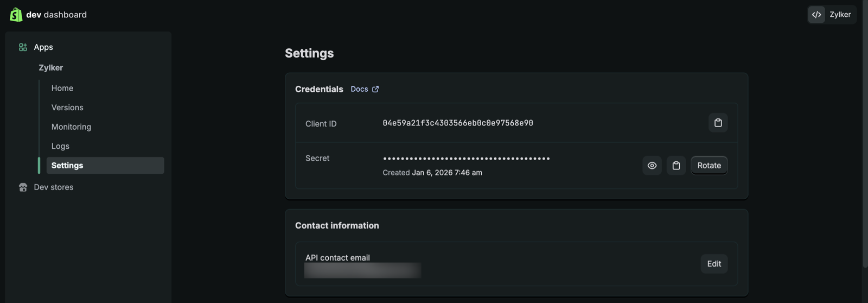Open the Monitoring section

click(71, 127)
